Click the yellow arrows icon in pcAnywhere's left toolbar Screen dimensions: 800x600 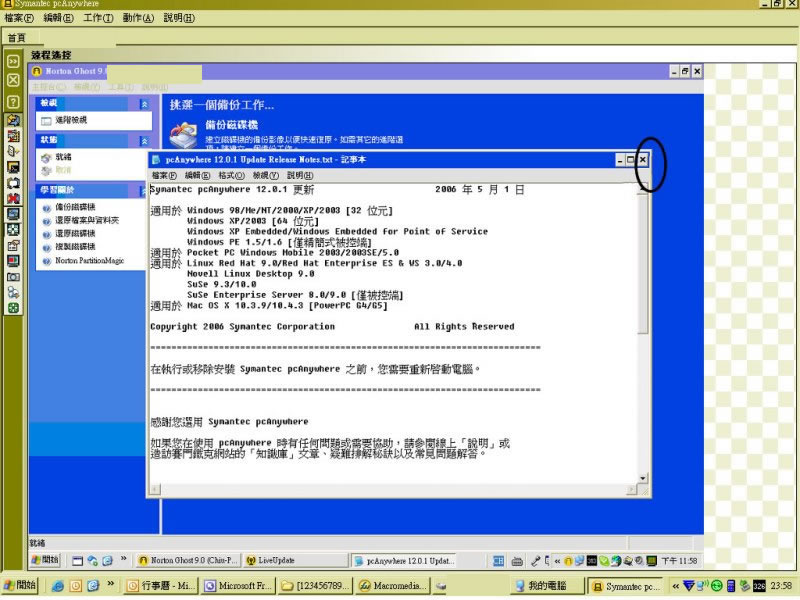13,120
